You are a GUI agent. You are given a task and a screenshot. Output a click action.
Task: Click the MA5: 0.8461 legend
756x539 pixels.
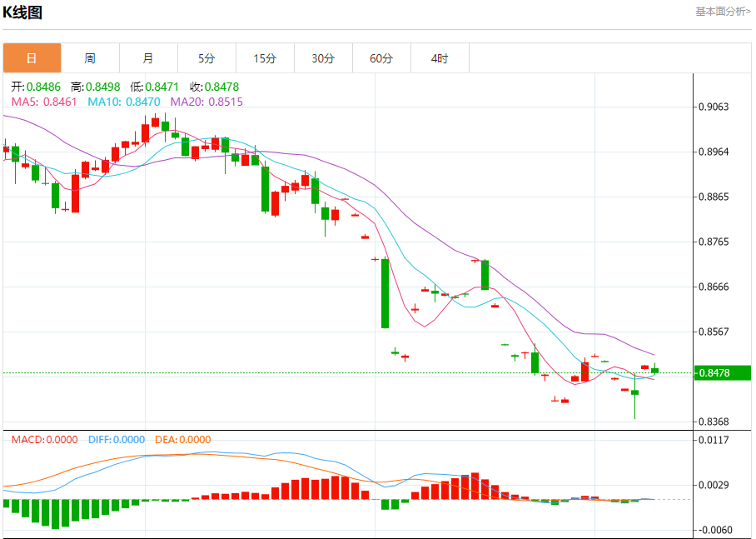pos(44,102)
